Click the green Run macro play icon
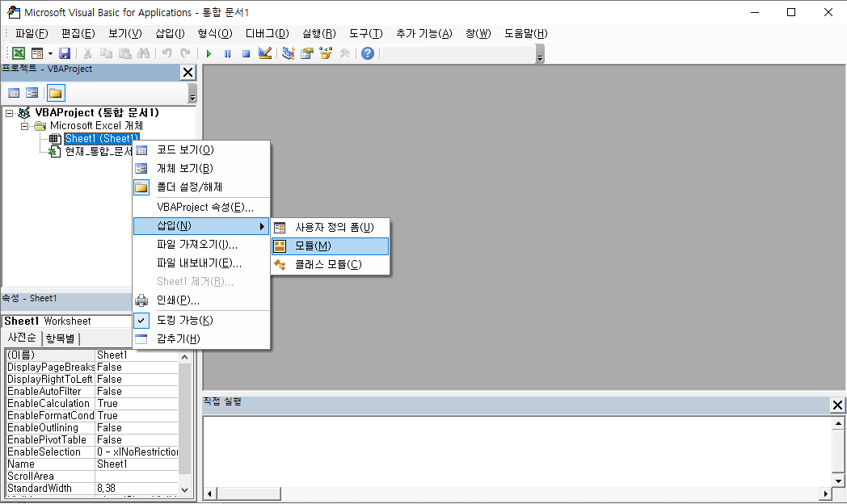Image resolution: width=847 pixels, height=504 pixels. (x=209, y=53)
